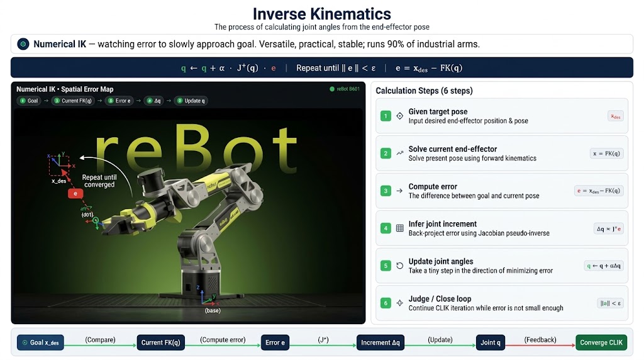Image resolution: width=644 pixels, height=360 pixels.
Task: Click the 'Compute error' step title
Action: [433, 186]
